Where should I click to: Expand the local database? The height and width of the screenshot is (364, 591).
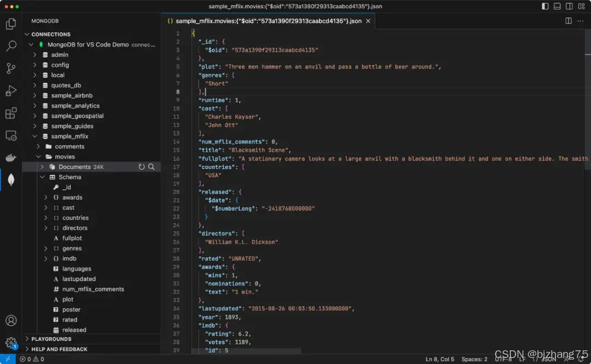coord(34,75)
